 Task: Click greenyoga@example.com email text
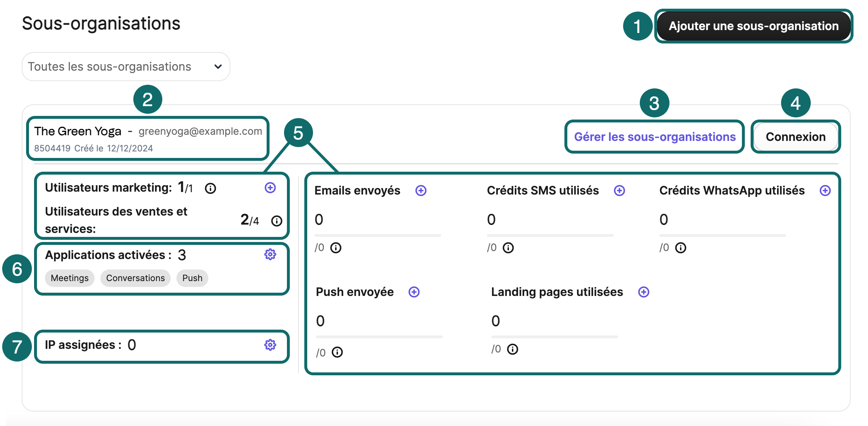coord(200,131)
